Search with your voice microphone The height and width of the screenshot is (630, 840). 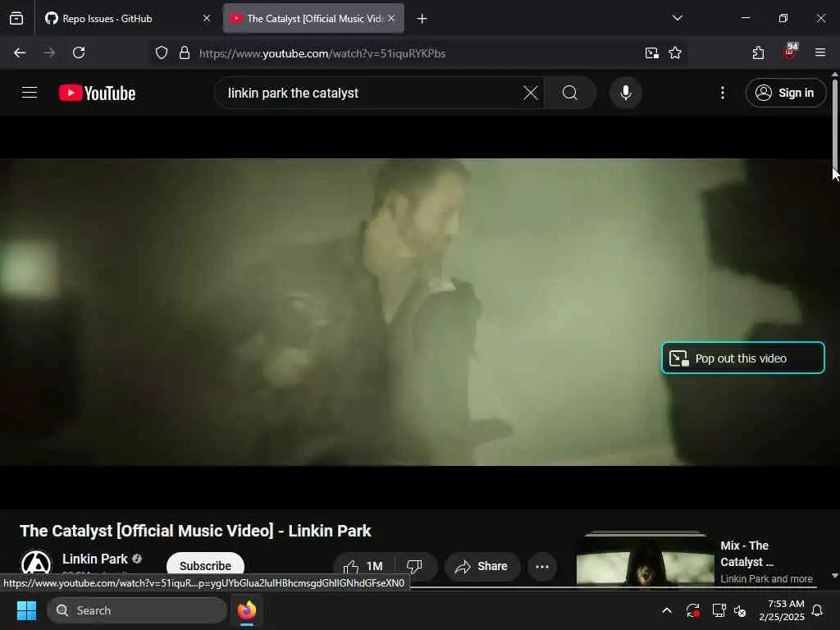pyautogui.click(x=625, y=94)
